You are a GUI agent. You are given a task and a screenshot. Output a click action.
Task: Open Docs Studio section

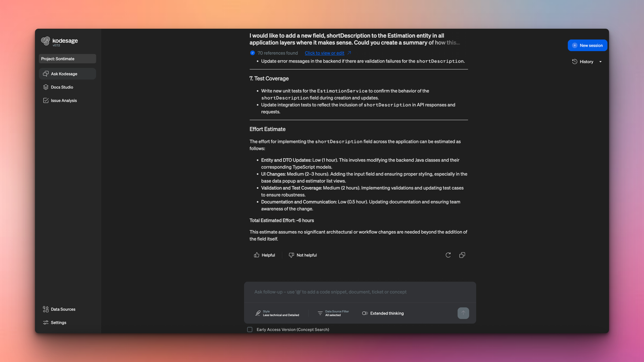point(62,87)
